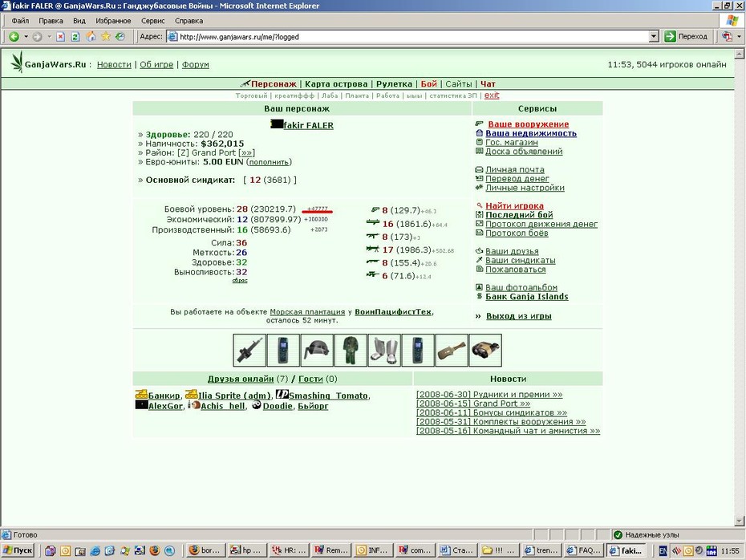Click the rifle weapon inventory icon

(249, 350)
